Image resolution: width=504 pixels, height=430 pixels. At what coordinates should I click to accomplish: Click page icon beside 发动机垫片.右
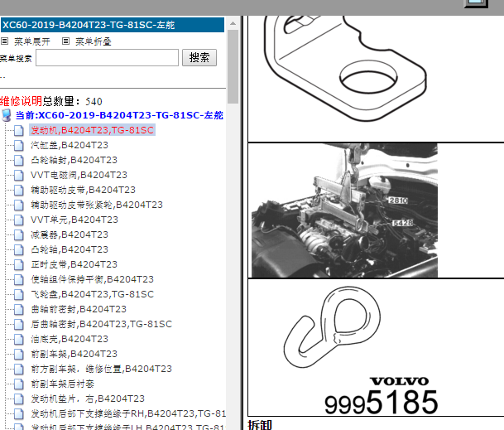19,399
